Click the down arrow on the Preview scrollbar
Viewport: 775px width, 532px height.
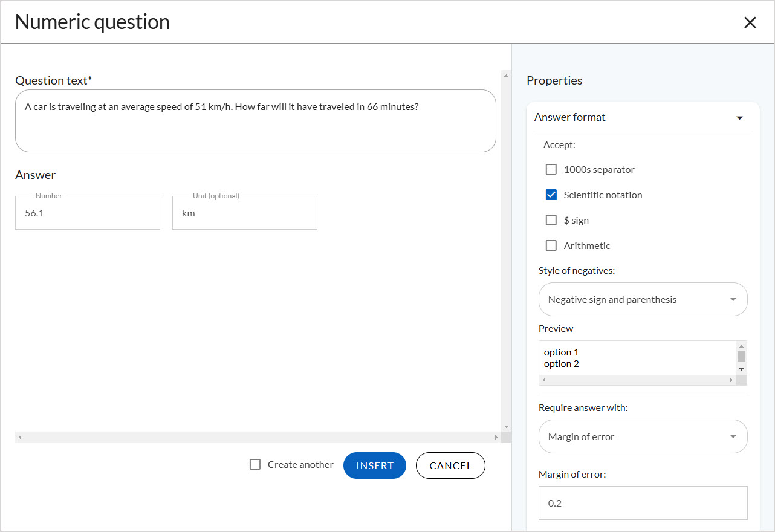pyautogui.click(x=742, y=369)
